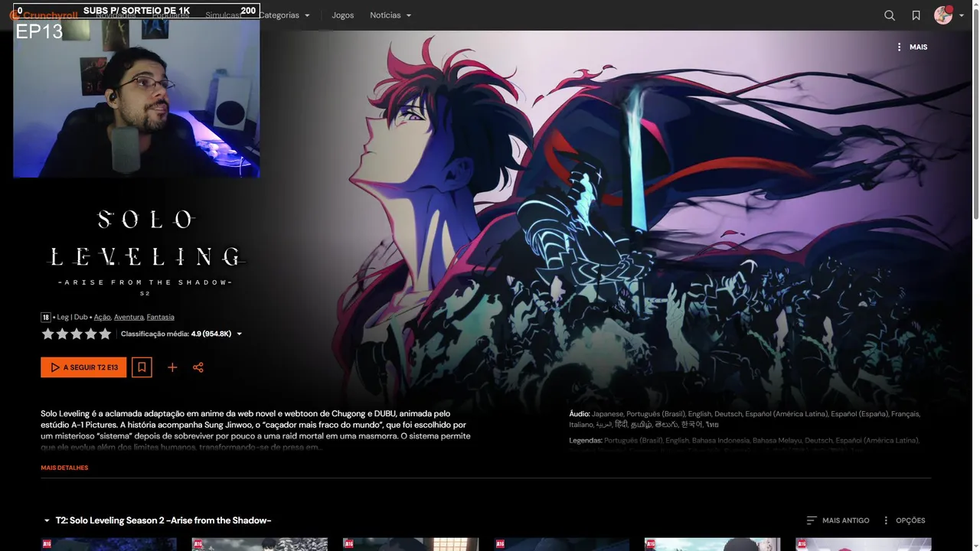Image resolution: width=980 pixels, height=551 pixels.
Task: Open the MAIS options menu
Action: 912,47
